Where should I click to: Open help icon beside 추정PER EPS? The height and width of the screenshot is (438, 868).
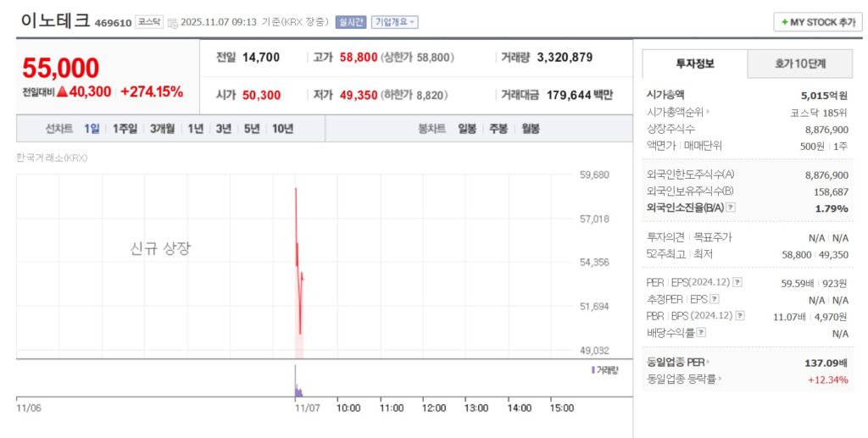pyautogui.click(x=715, y=299)
